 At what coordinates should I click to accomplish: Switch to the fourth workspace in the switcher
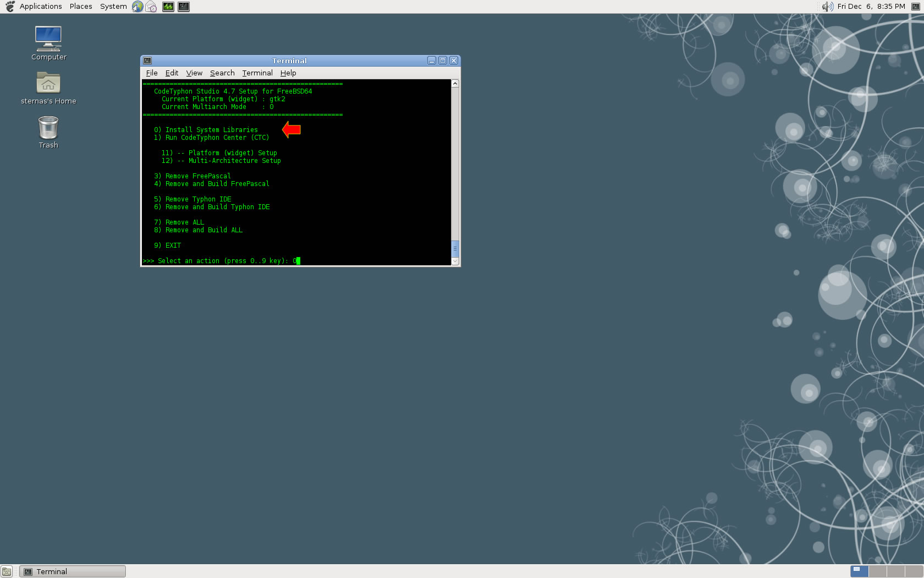coord(914,571)
